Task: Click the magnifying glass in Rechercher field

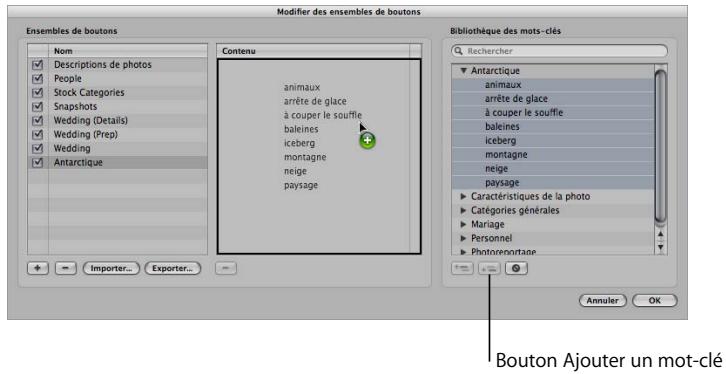Action: (458, 51)
